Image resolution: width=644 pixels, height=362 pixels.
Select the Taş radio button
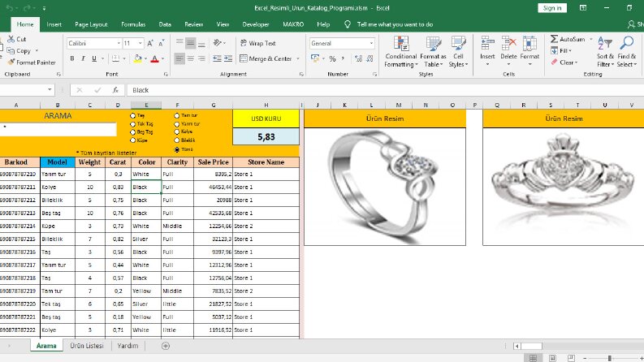tap(132, 116)
